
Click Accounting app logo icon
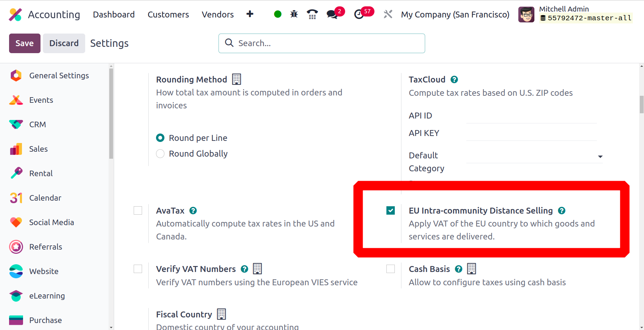coord(15,14)
